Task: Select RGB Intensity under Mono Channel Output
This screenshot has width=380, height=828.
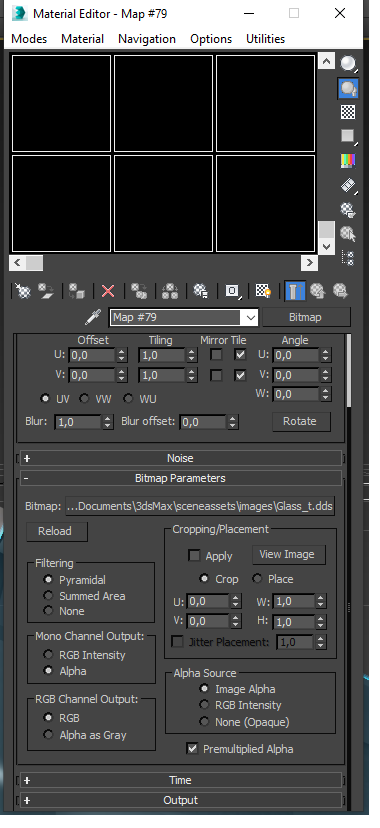Action: coord(49,655)
